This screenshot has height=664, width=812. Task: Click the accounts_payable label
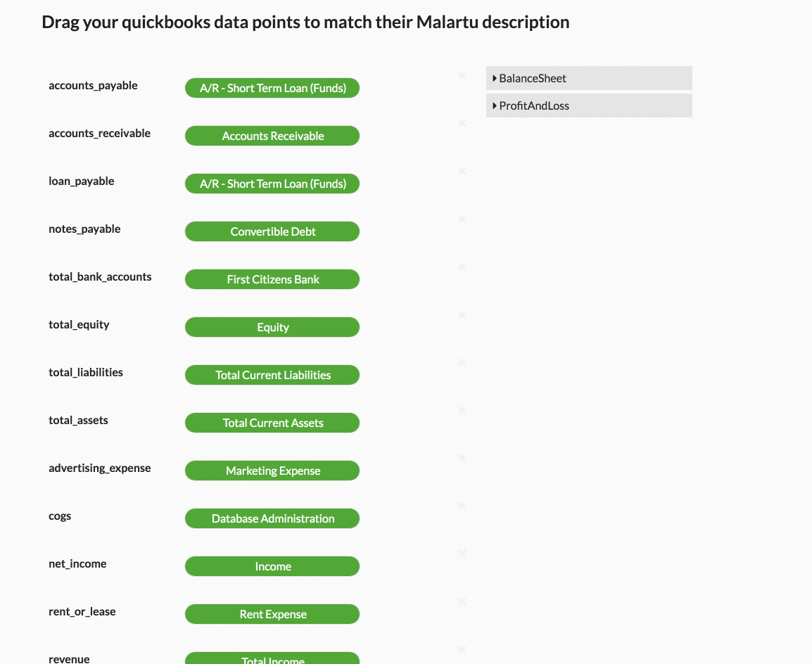[93, 85]
